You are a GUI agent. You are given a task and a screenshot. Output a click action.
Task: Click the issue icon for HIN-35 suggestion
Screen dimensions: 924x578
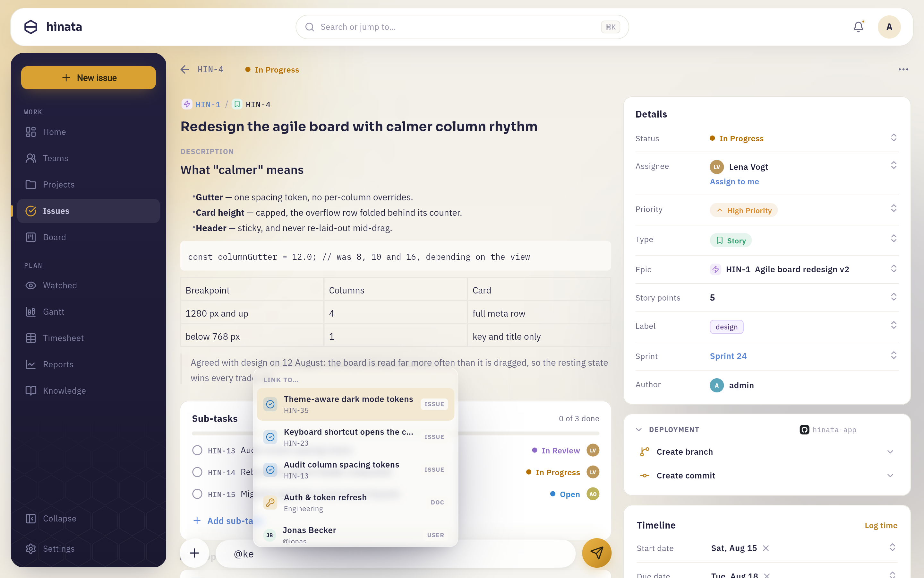pyautogui.click(x=270, y=404)
